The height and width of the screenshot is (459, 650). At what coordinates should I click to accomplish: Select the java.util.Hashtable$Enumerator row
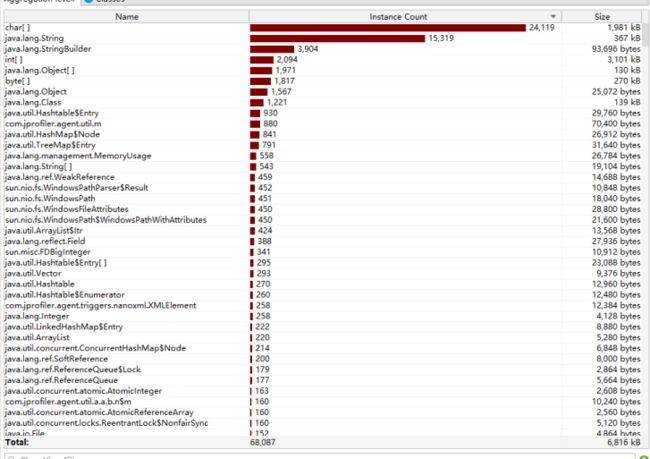click(323, 294)
